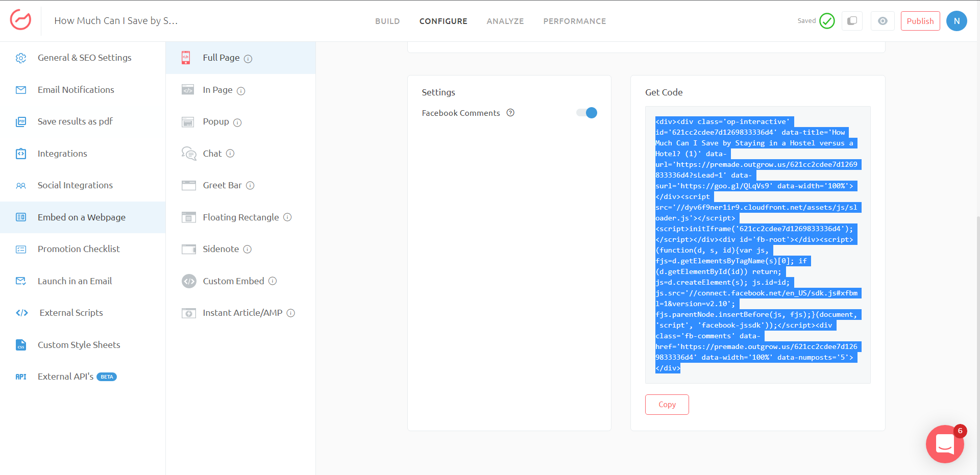Click the green Saved checkmark icon
Image resolution: width=980 pixels, height=475 pixels.
pos(827,21)
